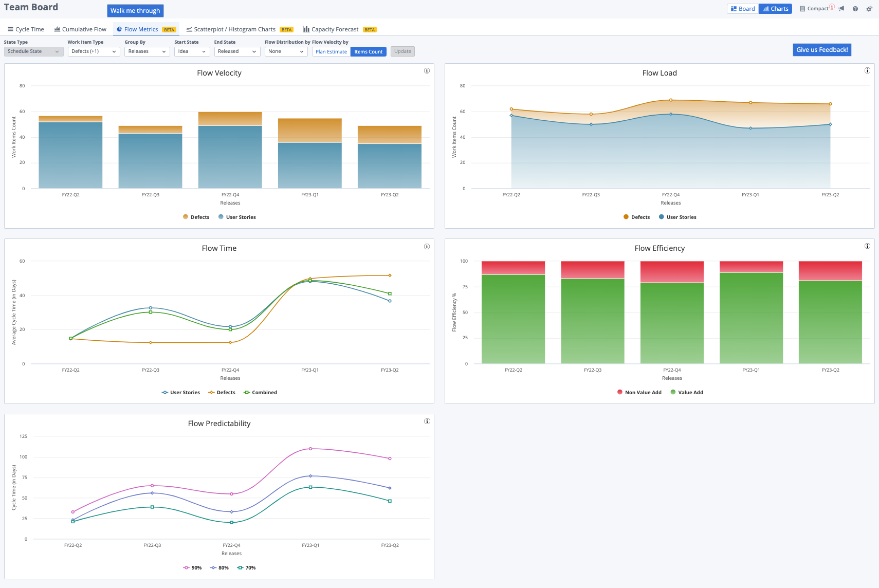Image resolution: width=879 pixels, height=588 pixels.
Task: Click the info icon on Flow Predictability chart
Action: coord(427,420)
